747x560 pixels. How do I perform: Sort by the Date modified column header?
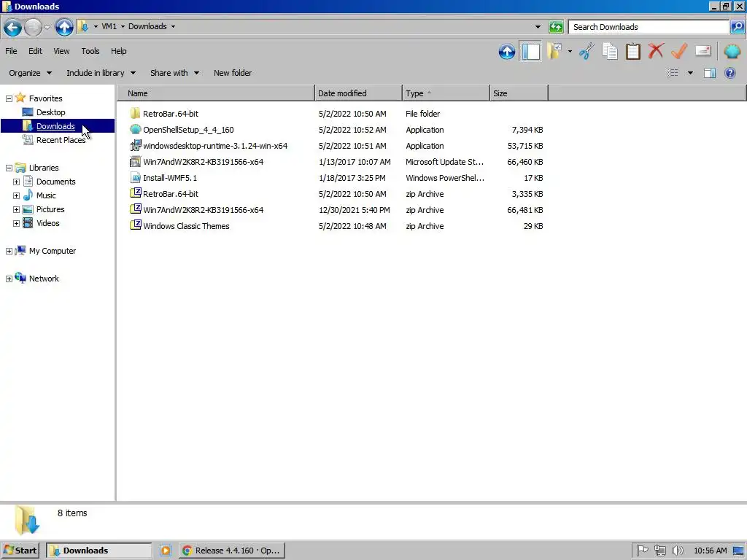358,93
